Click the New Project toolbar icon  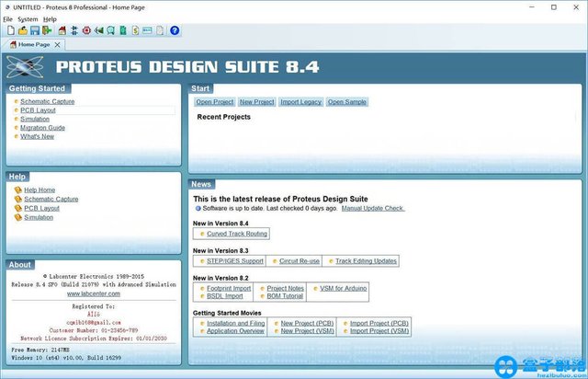coord(11,30)
